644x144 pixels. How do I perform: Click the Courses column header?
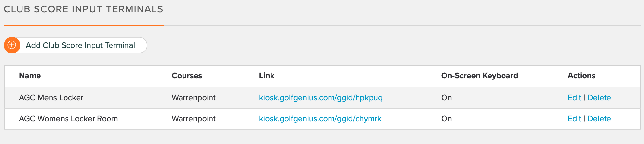[x=187, y=76]
